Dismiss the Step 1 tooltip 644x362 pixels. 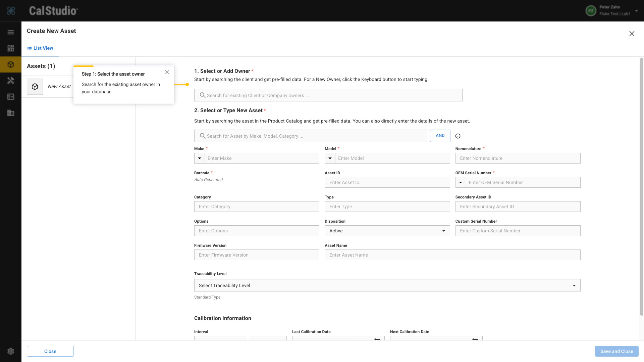167,73
